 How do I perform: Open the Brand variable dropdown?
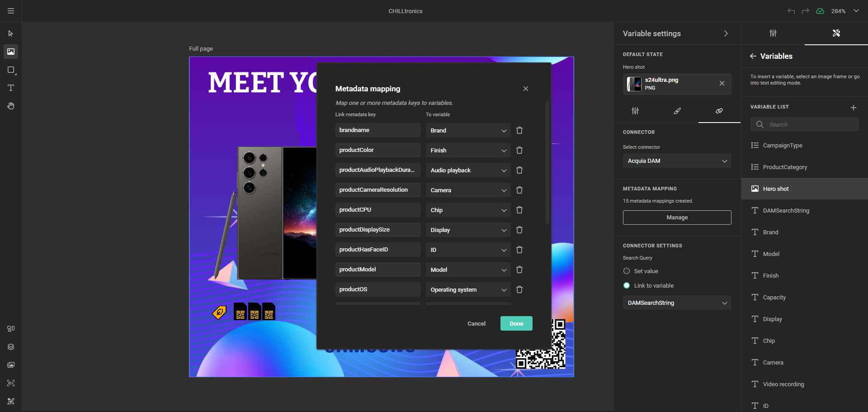pos(468,130)
